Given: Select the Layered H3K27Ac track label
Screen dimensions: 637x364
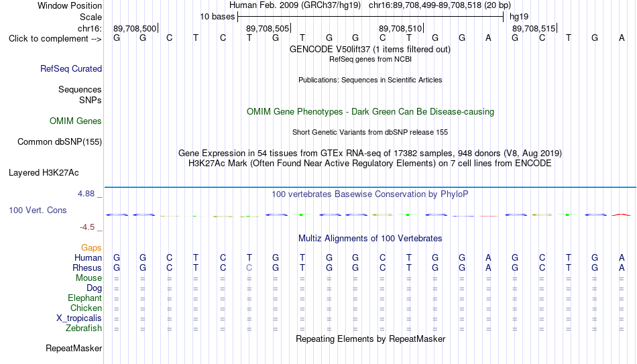Looking at the screenshot, I should 44,173.
